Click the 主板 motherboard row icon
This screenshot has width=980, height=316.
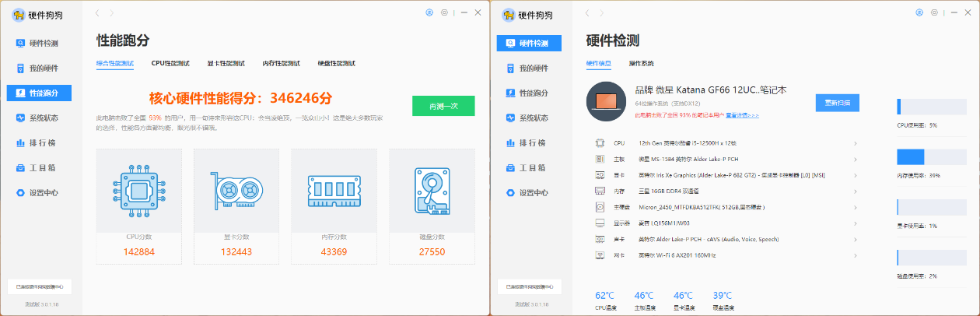600,159
